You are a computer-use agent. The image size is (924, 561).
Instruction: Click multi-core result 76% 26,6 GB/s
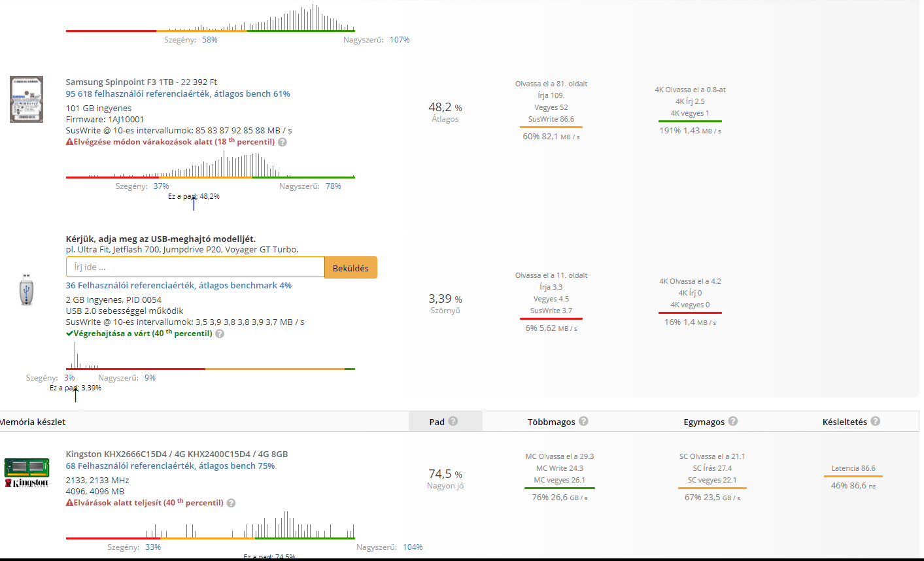point(560,498)
